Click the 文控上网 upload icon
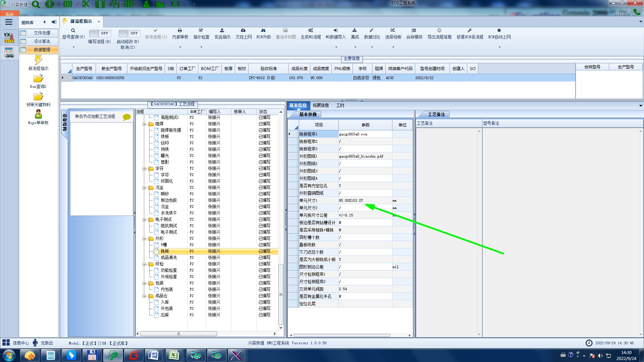 243,31
